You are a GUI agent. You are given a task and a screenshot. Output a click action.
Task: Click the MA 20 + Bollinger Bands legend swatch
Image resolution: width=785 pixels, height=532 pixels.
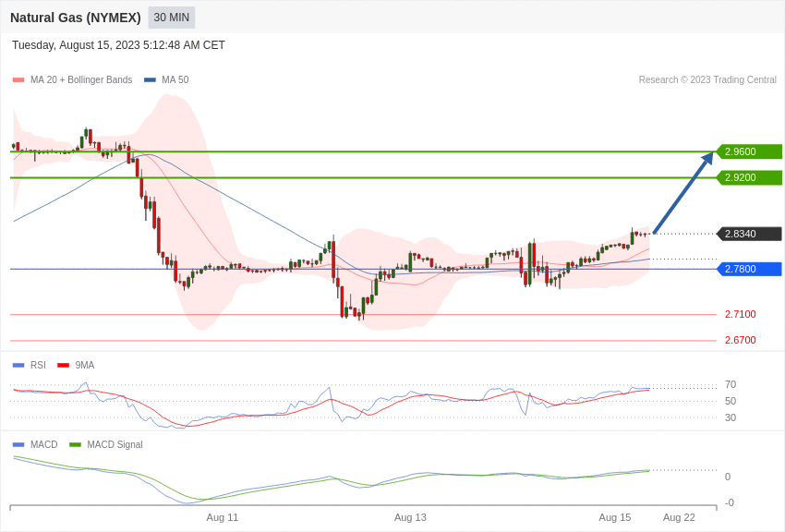(x=18, y=80)
